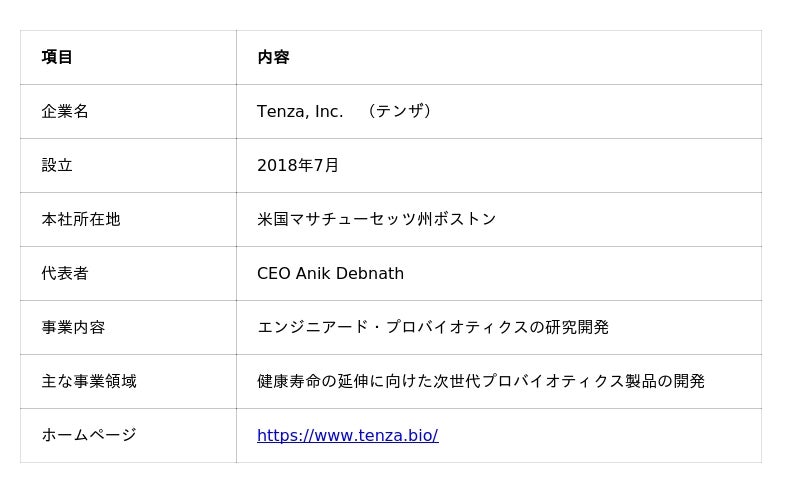Click the 項目 column header
800x493 pixels.
57,57
